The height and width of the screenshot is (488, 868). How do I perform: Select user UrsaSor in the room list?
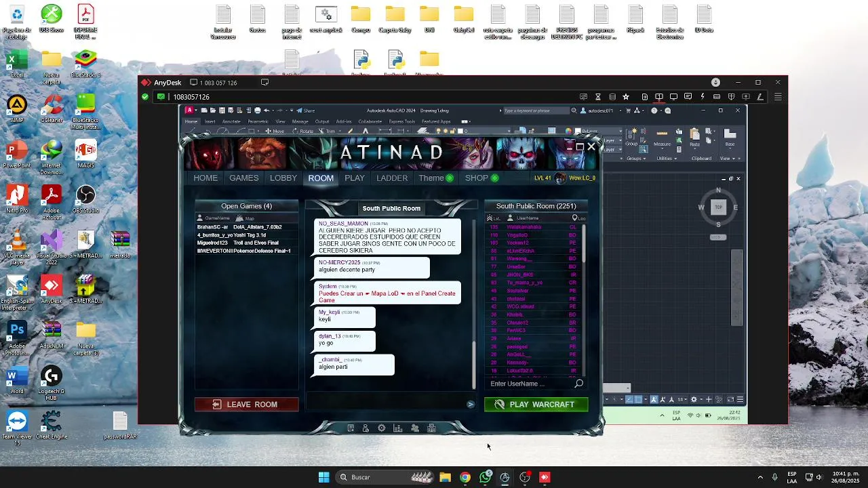534,267
